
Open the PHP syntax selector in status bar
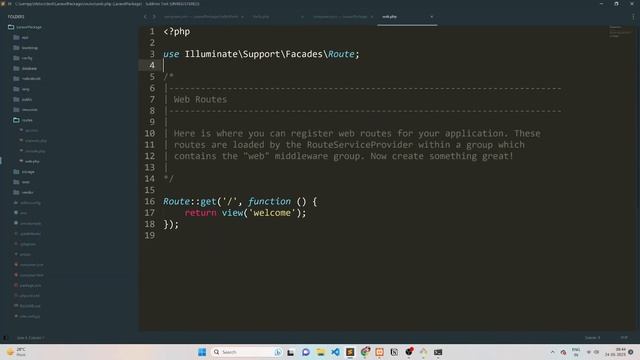pos(624,338)
